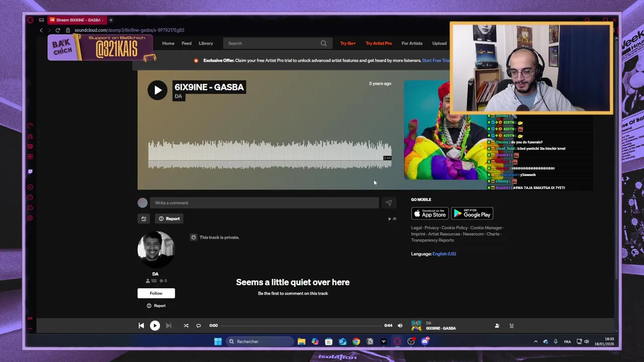The height and width of the screenshot is (362, 644).
Task: Open the Home tab in SoundCloud
Action: (x=168, y=43)
